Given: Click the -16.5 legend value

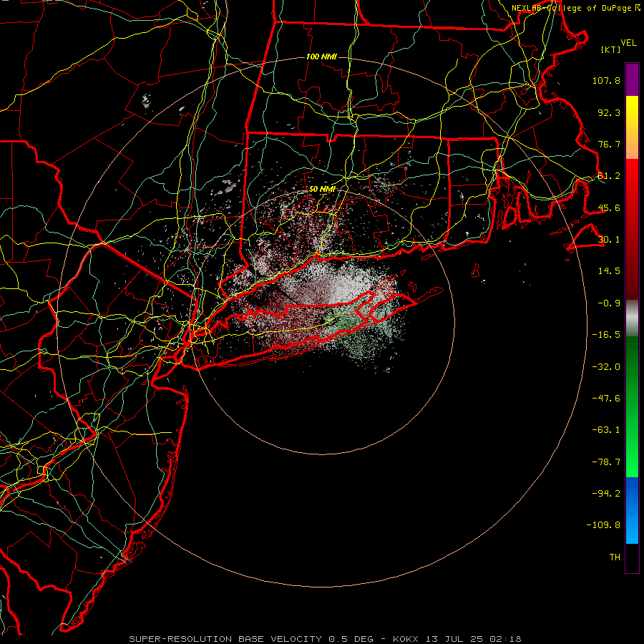Looking at the screenshot, I should click(606, 335).
